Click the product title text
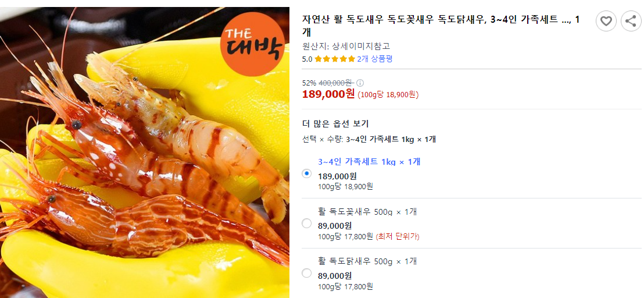The height and width of the screenshot is (298, 644). click(x=441, y=26)
